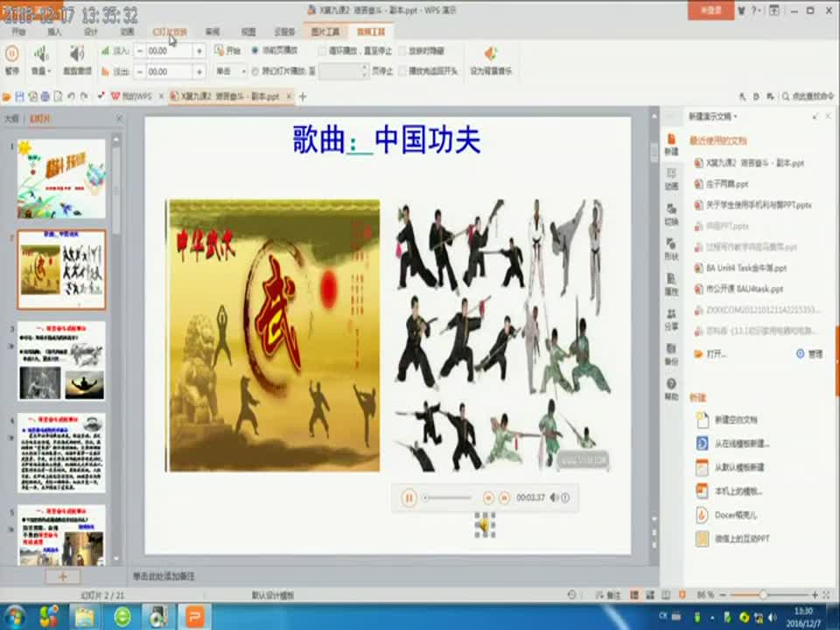The height and width of the screenshot is (630, 840).
Task: Toggle hide during show (放映时隐藏) checkbox
Action: tap(403, 51)
